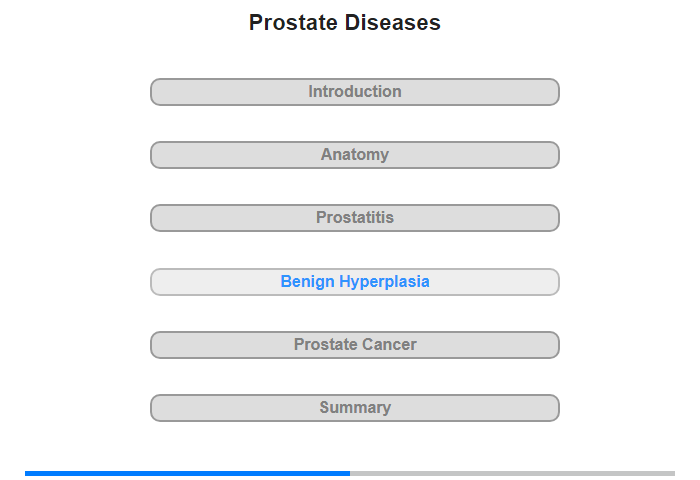This screenshot has width=700, height=480.
Task: Click the word Diseases in the title
Action: coord(392,22)
